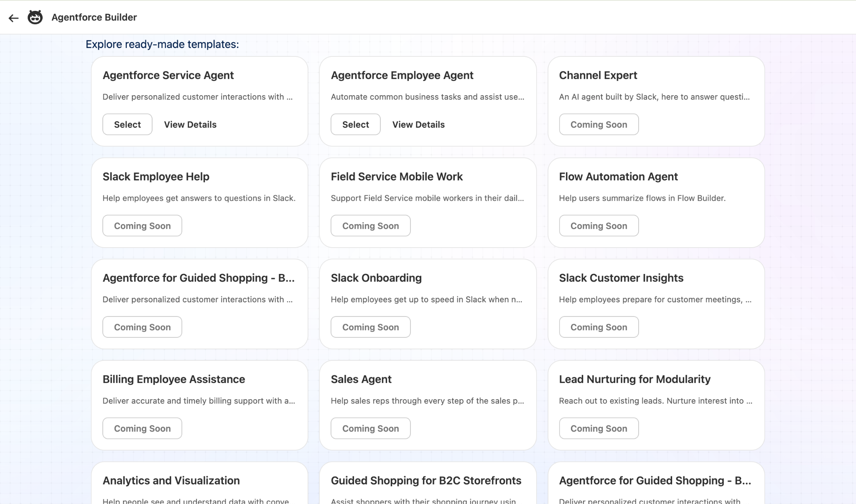Click the 'Slack Onboarding' card title
Screen dimensions: 856x504
point(376,278)
